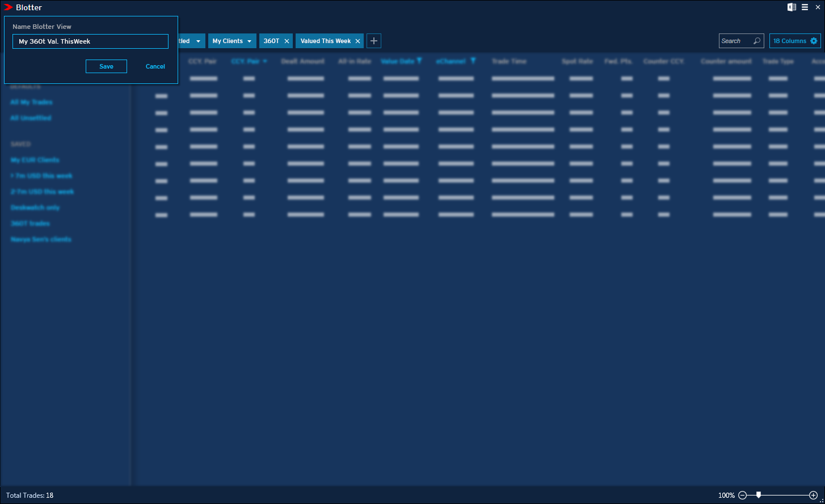This screenshot has height=504, width=825.
Task: Adjust the zoom level slider handle
Action: pos(759,495)
